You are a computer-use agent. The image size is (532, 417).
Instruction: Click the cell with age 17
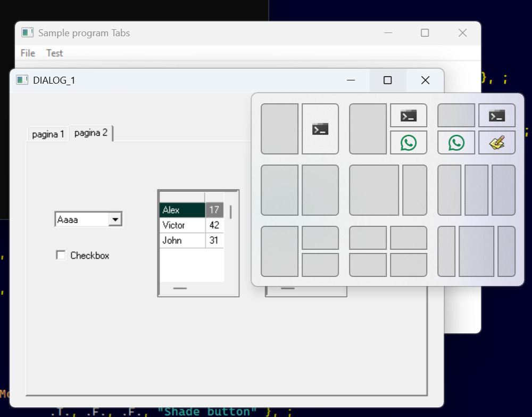pos(214,210)
